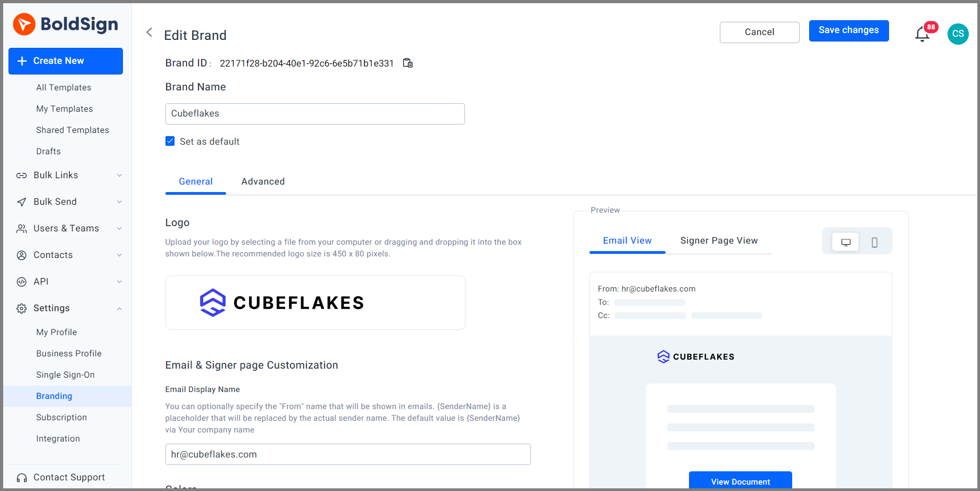Viewport: 980px width, 491px height.
Task: Click the back arrow beside Edit Brand
Action: click(150, 33)
